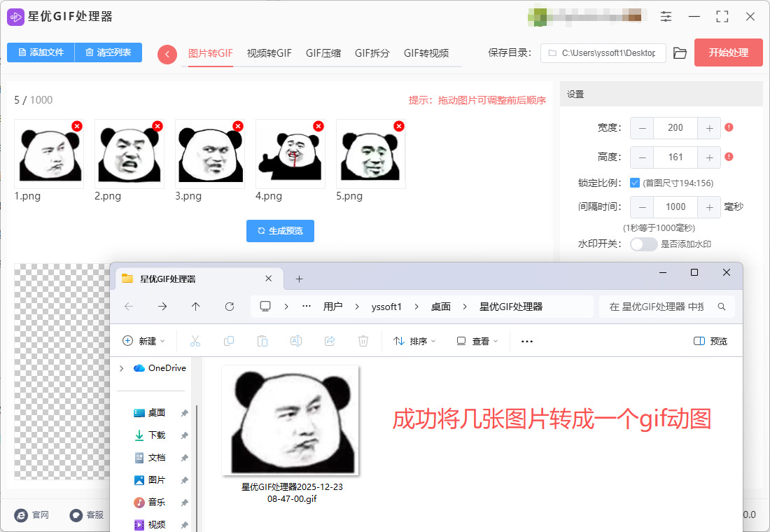Decrease the height value with minus

coord(642,157)
